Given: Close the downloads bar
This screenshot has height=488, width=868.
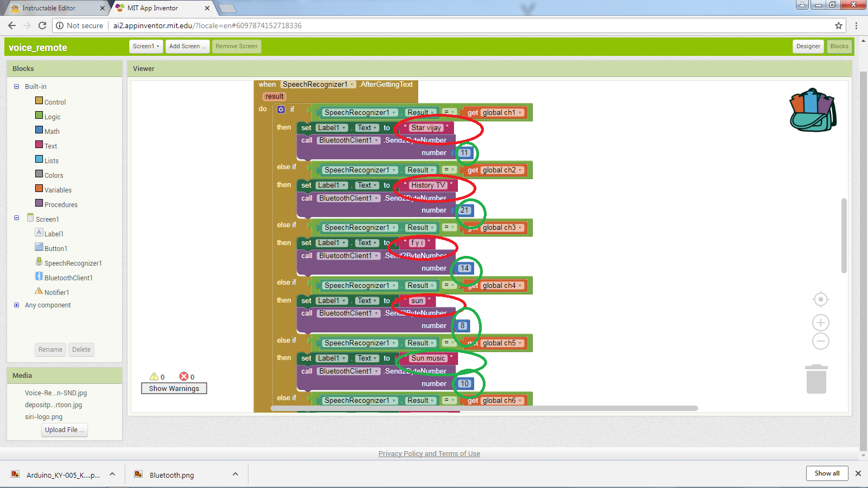Looking at the screenshot, I should click(858, 473).
